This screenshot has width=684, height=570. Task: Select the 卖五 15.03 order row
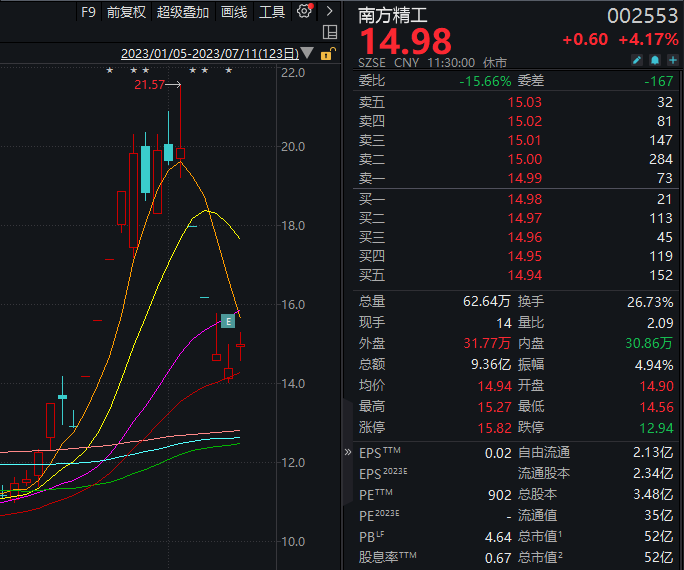point(516,102)
